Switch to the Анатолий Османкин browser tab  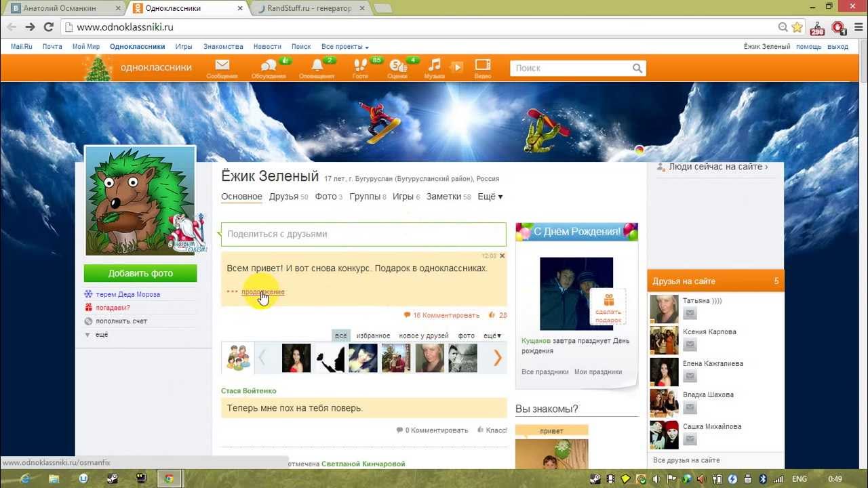pyautogui.click(x=64, y=8)
